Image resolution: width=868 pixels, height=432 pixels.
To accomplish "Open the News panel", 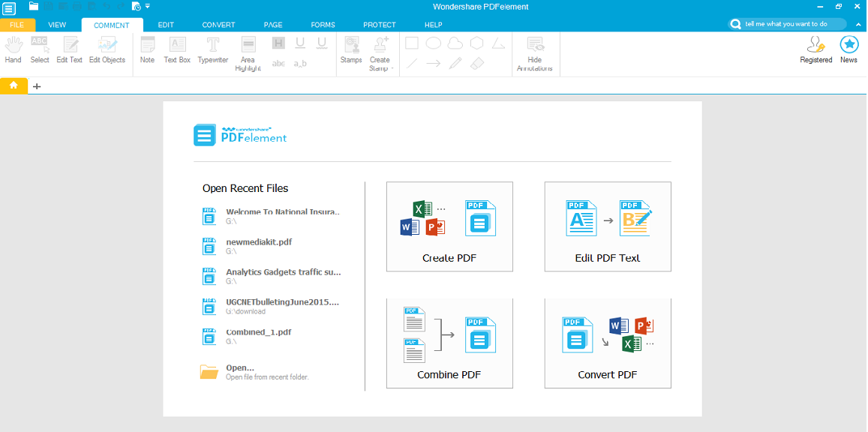I will click(x=848, y=50).
